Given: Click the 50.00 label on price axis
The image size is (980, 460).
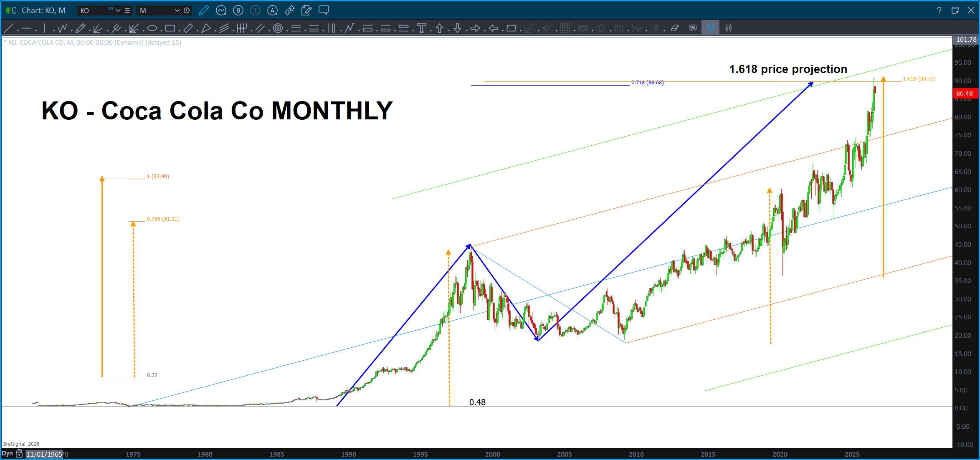Looking at the screenshot, I should [963, 226].
